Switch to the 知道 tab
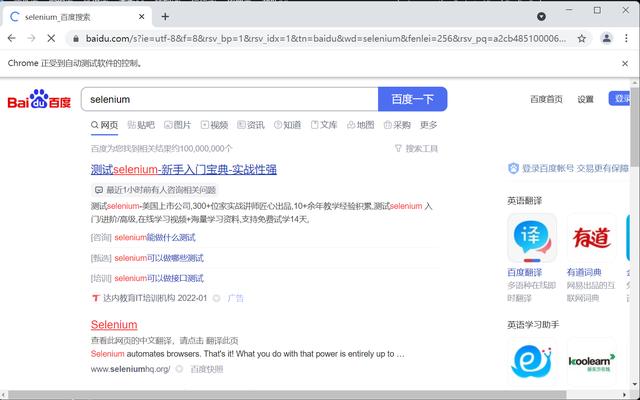Image resolution: width=640 pixels, height=400 pixels. (287, 125)
